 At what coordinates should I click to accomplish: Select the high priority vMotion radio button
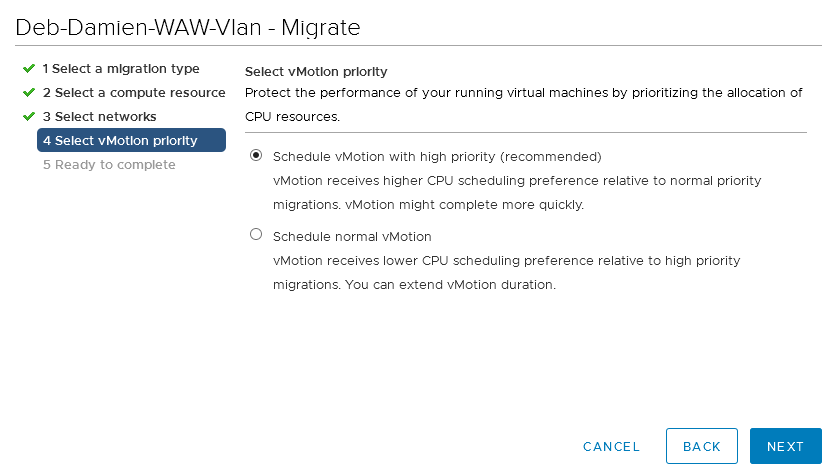click(x=256, y=156)
